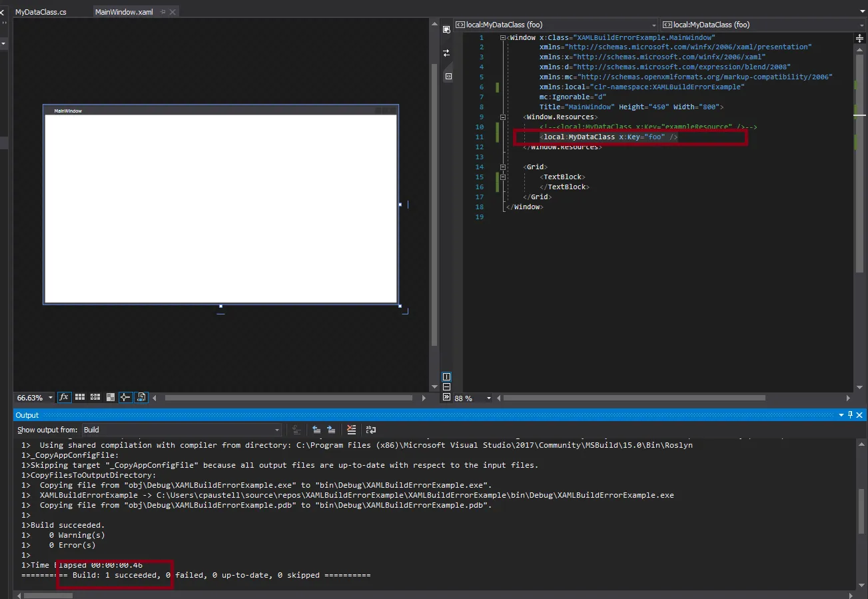Go to the next message in Output
Screen dimensions: 868x599
[x=330, y=430]
